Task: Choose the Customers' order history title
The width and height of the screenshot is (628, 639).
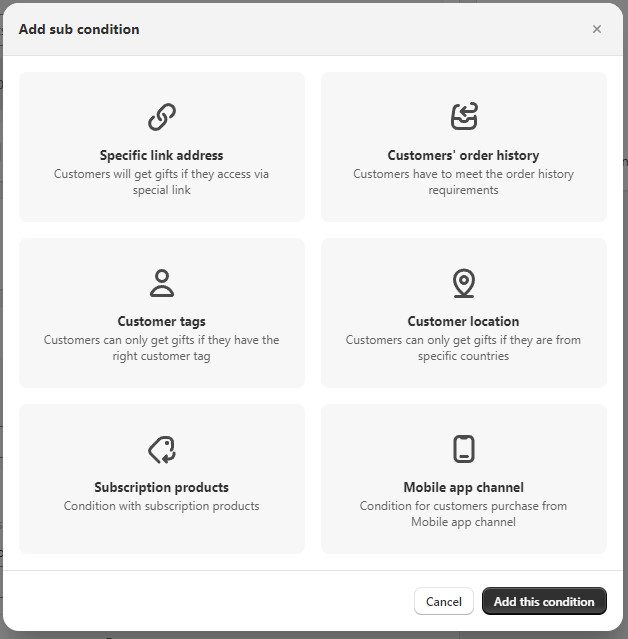Action: coord(463,155)
